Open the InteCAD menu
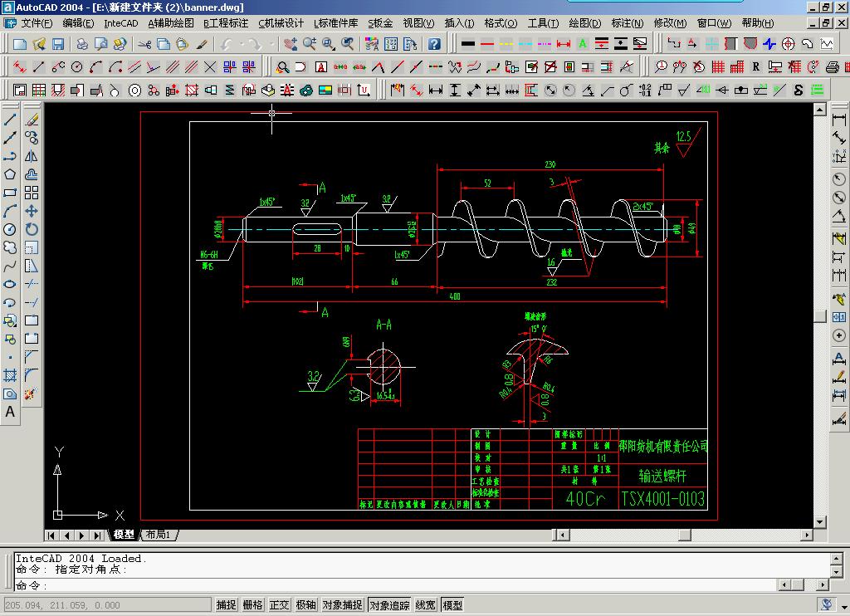 (x=121, y=23)
